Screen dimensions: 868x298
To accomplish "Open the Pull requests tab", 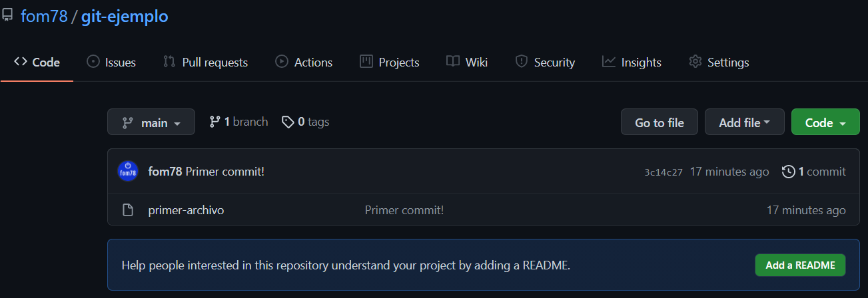I will tap(205, 62).
